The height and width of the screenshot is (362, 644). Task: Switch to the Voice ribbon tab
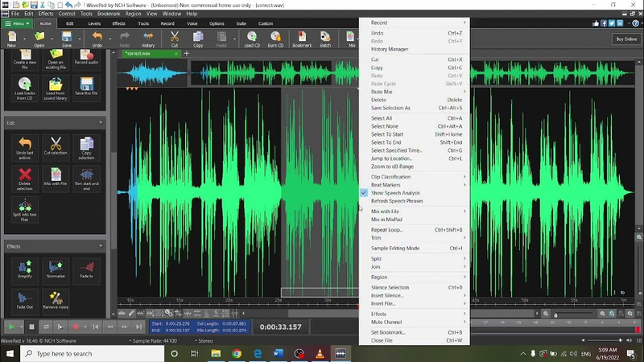point(192,23)
